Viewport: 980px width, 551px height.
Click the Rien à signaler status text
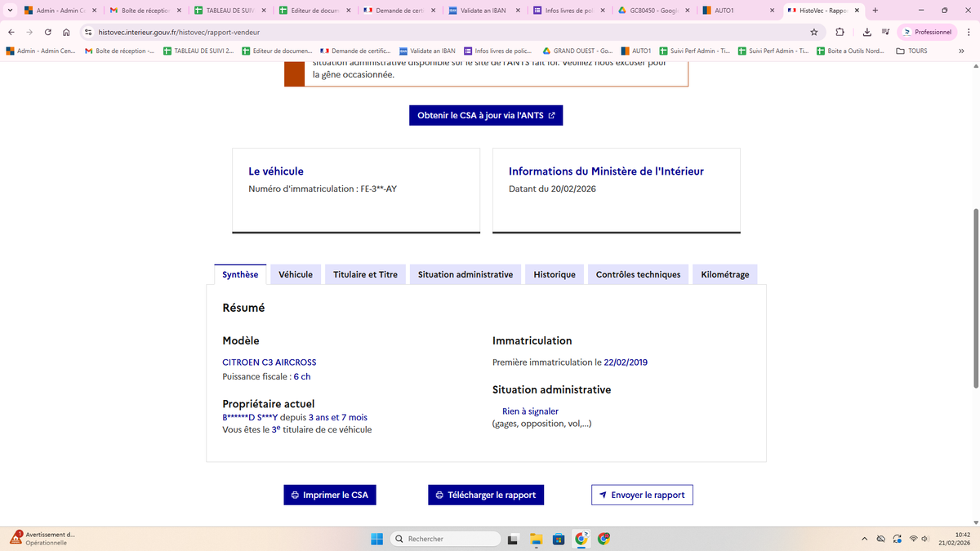(x=530, y=411)
